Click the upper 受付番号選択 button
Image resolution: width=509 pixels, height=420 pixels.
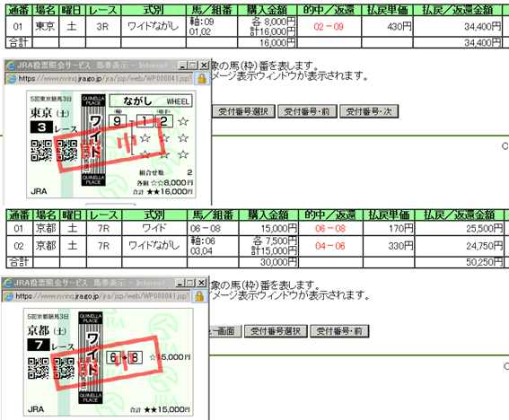pos(243,111)
